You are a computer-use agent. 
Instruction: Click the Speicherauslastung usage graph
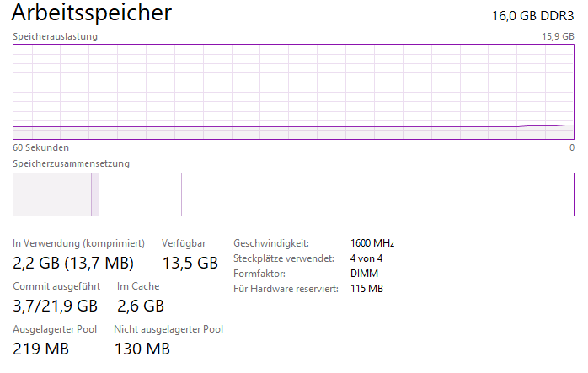293,92
